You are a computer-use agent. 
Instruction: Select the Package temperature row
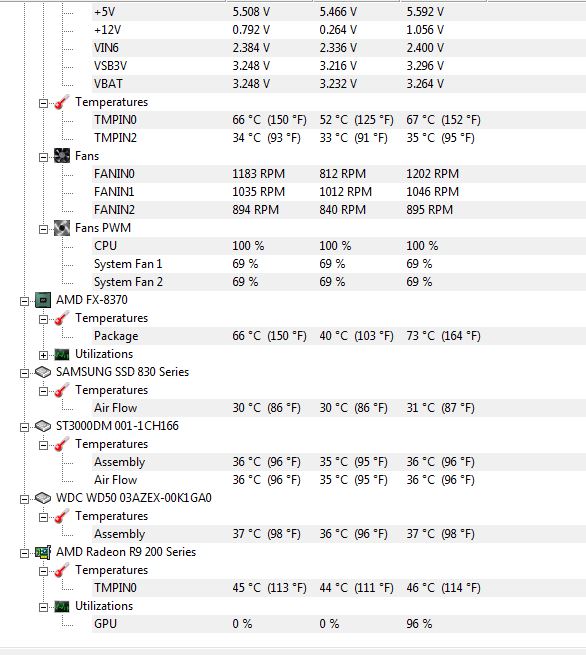pos(339,336)
